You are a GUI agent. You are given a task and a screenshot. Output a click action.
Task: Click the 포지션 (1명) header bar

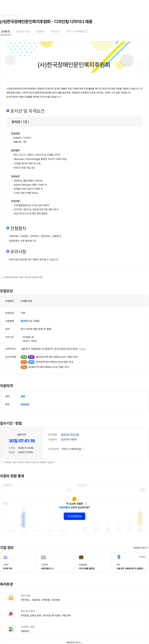pyautogui.click(x=74, y=122)
